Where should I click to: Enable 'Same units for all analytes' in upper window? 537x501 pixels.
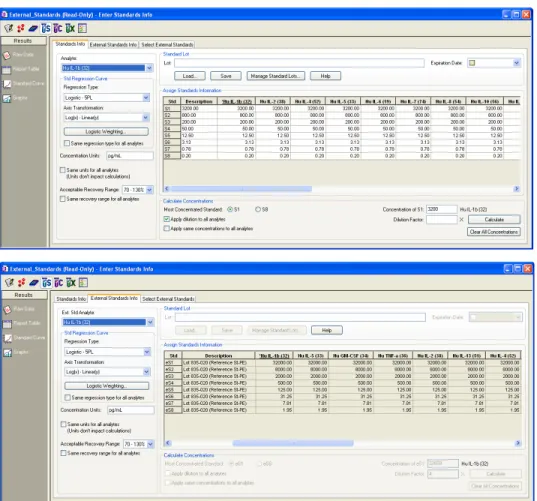[63, 170]
